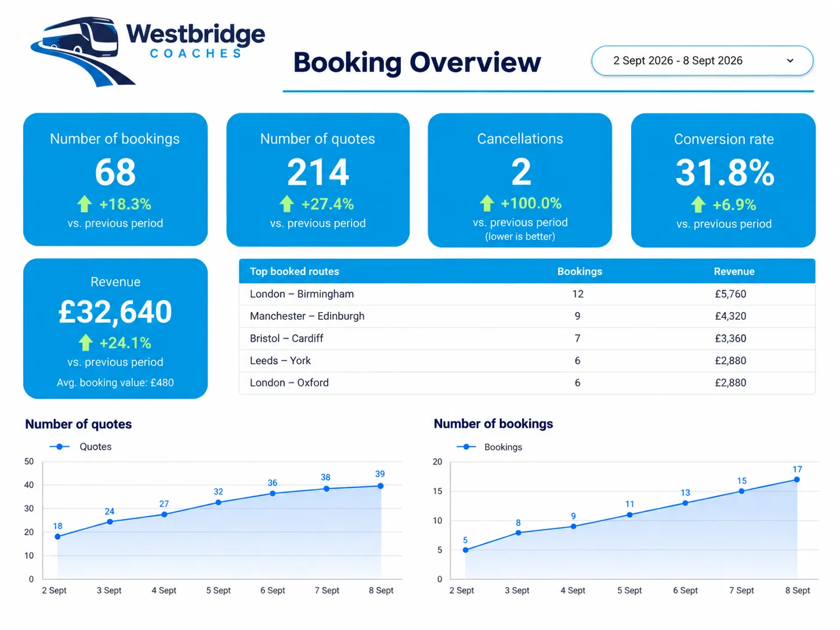This screenshot has width=840, height=630.
Task: Click the Avg. booking value: £480 text
Action: (115, 383)
